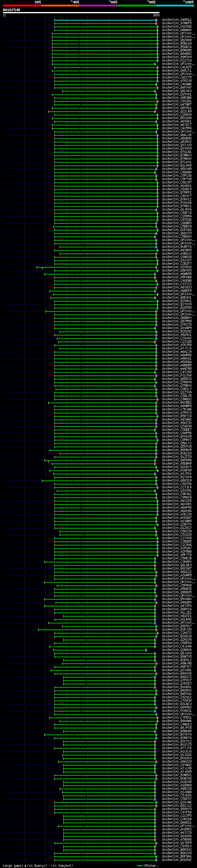Click the short alignment bar for UniRef100_Q2NUK4

pos(100,650)
